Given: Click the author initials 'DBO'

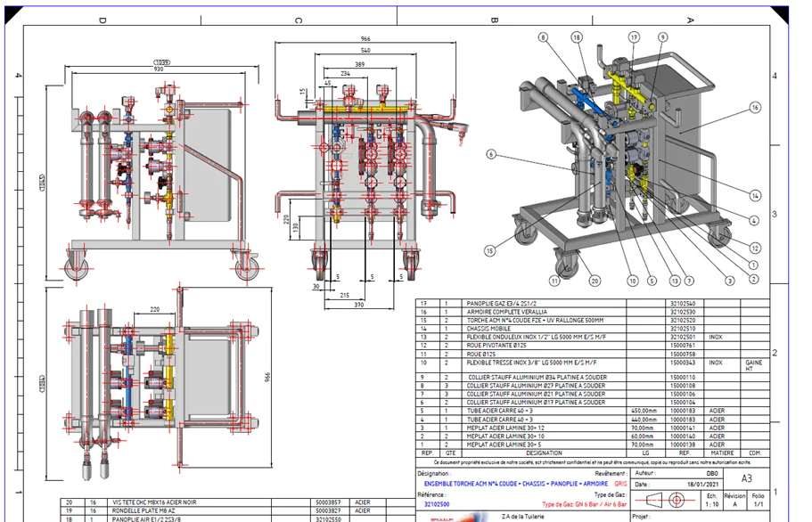Looking at the screenshot, I should point(712,473).
